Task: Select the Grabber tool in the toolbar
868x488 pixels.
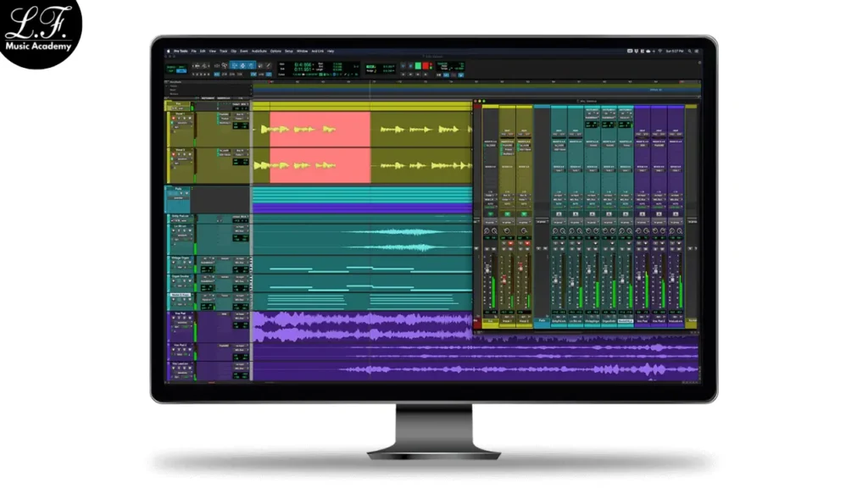Action: point(252,65)
